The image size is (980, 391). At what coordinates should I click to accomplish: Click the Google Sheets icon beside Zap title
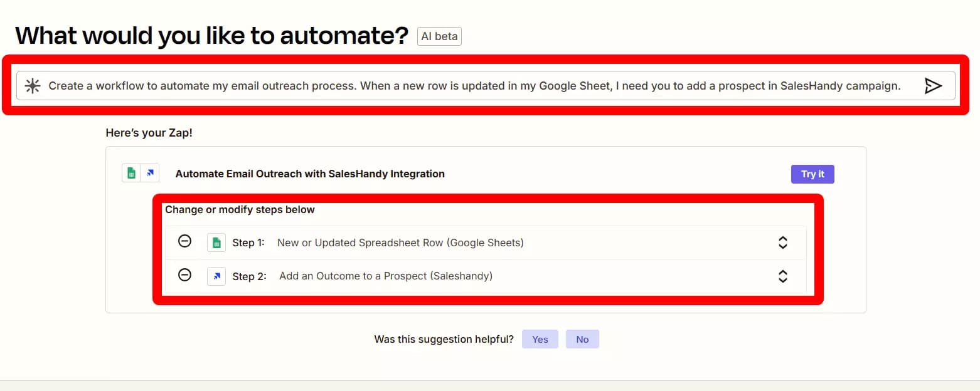coord(131,173)
